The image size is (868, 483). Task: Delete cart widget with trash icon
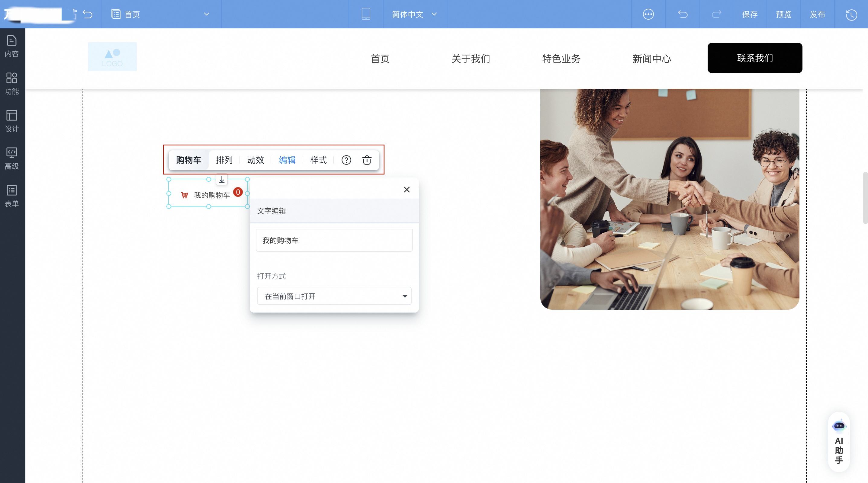coord(367,160)
